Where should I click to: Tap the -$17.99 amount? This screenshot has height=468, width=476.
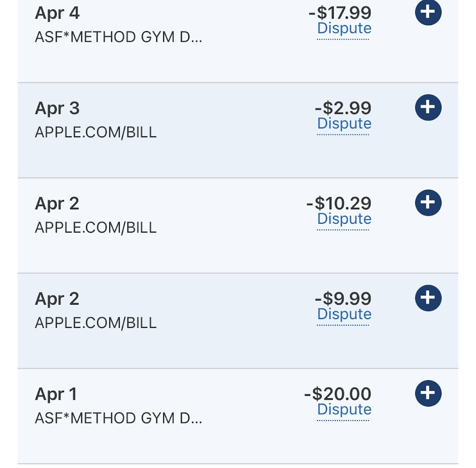click(x=340, y=13)
